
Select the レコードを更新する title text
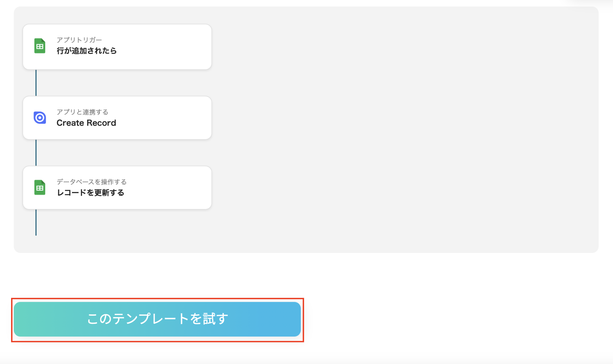coord(90,192)
